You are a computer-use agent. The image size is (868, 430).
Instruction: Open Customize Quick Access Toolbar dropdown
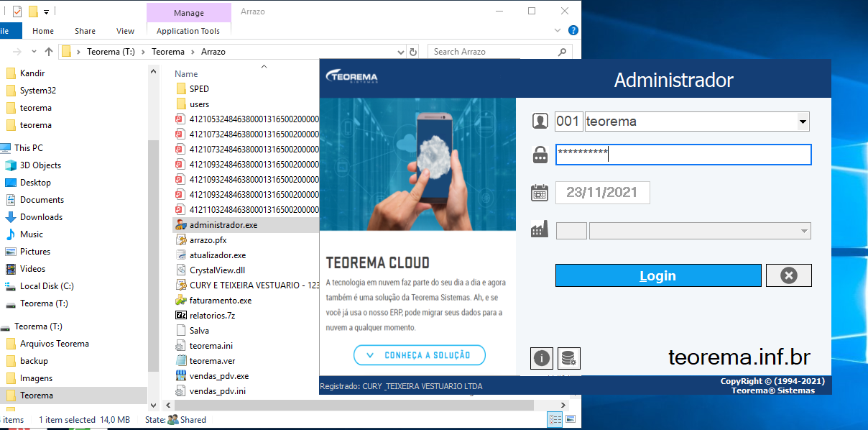47,12
